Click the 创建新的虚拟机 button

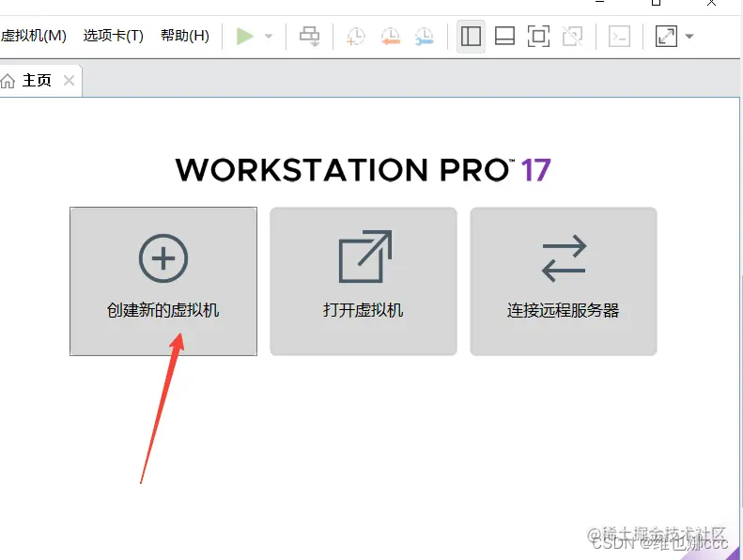(163, 281)
